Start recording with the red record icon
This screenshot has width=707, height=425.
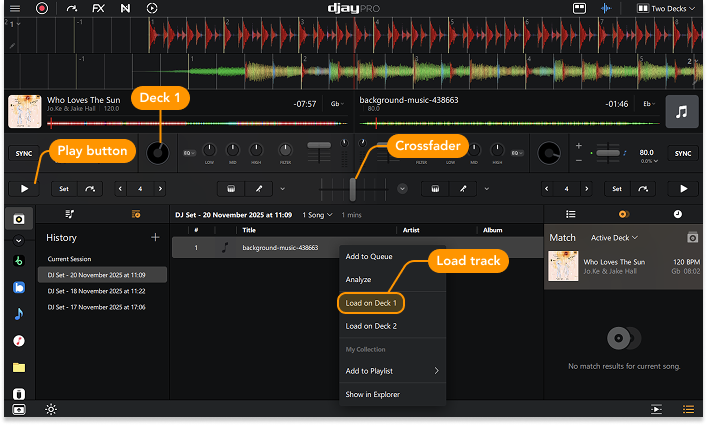41,8
